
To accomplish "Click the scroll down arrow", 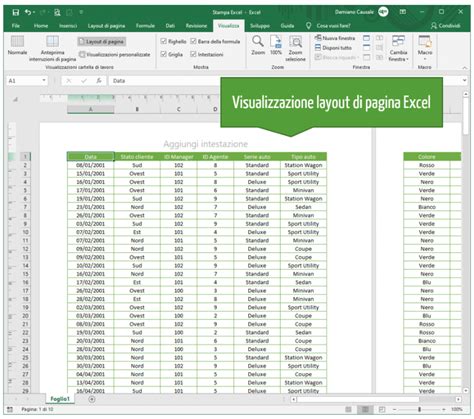I will (x=466, y=390).
